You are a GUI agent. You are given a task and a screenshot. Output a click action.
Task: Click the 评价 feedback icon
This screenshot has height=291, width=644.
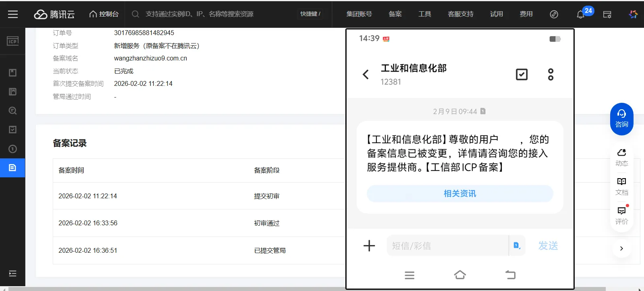click(621, 215)
